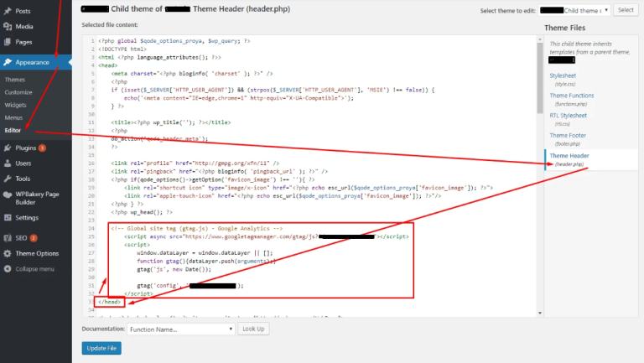Open Theme Header file link
The width and height of the screenshot is (644, 363).
click(569, 156)
